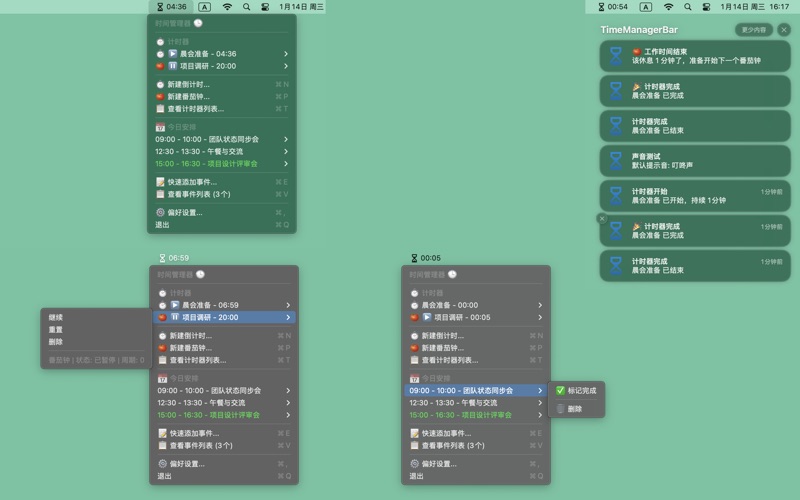Expand chevron of 项目调研 - 00:05 timer
The height and width of the screenshot is (500, 800).
click(540, 317)
